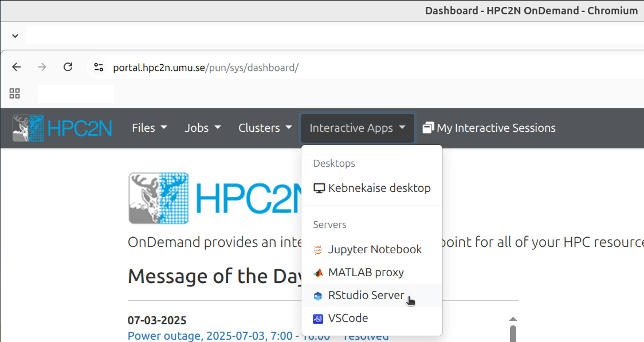
Task: Collapse the Interactive Apps menu
Action: 356,128
